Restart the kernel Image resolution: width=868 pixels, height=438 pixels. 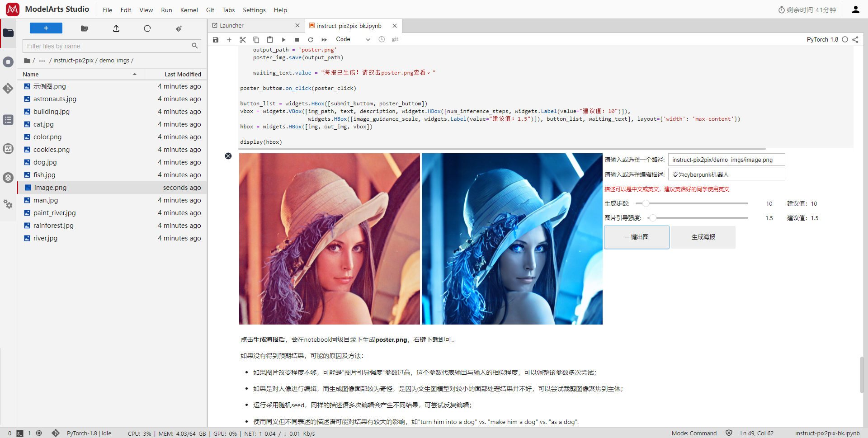pyautogui.click(x=311, y=40)
